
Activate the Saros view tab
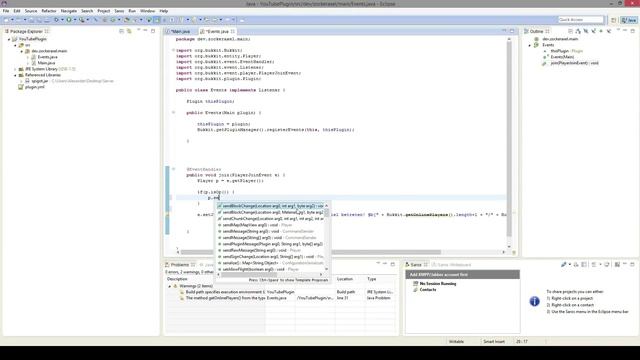click(416, 265)
